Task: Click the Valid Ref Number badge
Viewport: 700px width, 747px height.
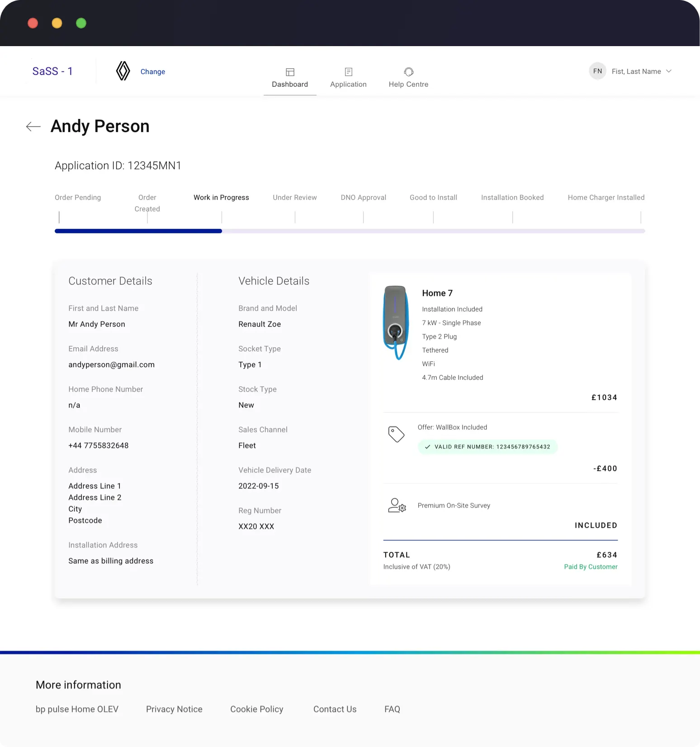Action: pos(487,447)
